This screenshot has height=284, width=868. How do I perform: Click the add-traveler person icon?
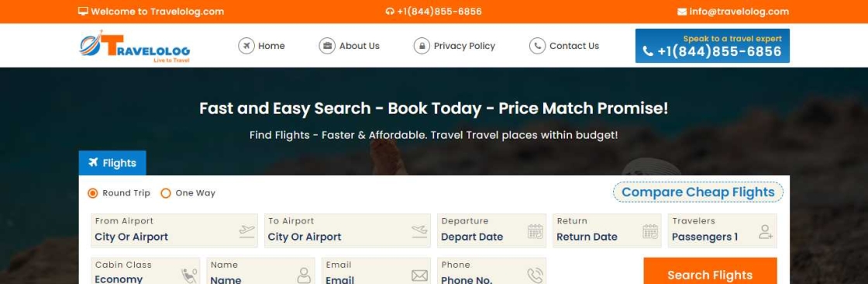(x=766, y=231)
